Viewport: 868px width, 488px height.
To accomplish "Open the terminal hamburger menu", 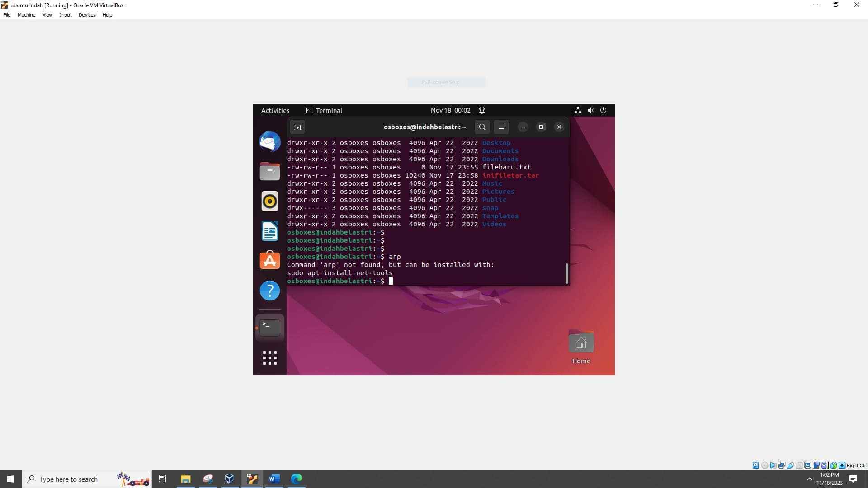I will click(501, 127).
